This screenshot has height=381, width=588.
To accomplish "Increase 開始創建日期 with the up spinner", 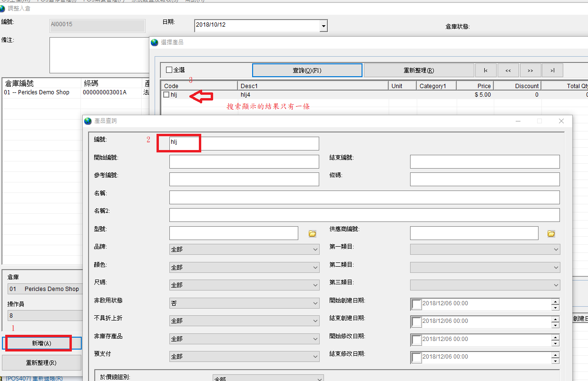I will point(555,301).
